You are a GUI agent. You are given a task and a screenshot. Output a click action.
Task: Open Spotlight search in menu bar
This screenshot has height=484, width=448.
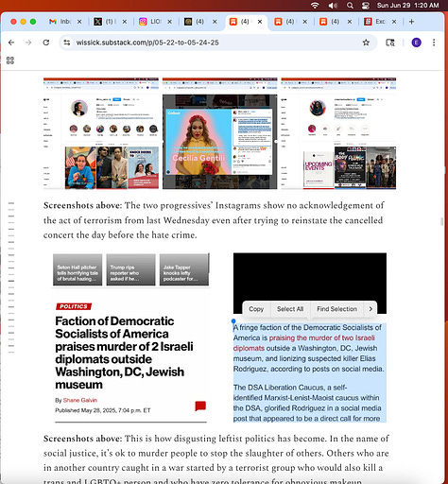[350, 6]
